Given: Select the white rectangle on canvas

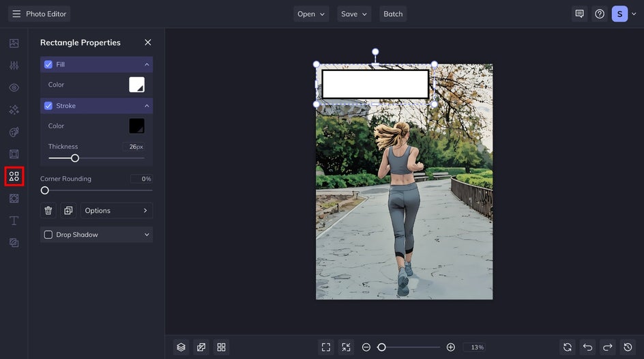Looking at the screenshot, I should pyautogui.click(x=375, y=84).
